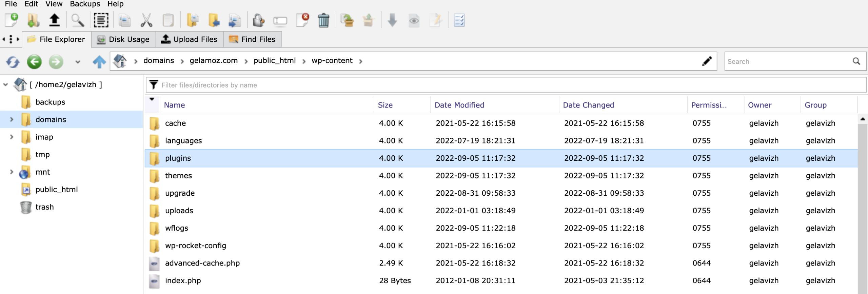
Task: Click the Move To folder icon
Action: 214,20
